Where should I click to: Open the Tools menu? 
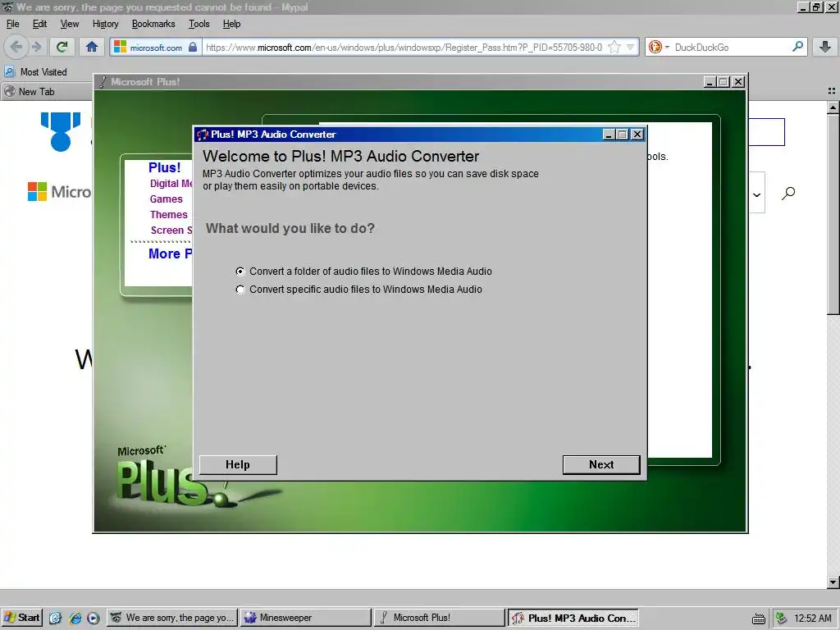coord(199,24)
